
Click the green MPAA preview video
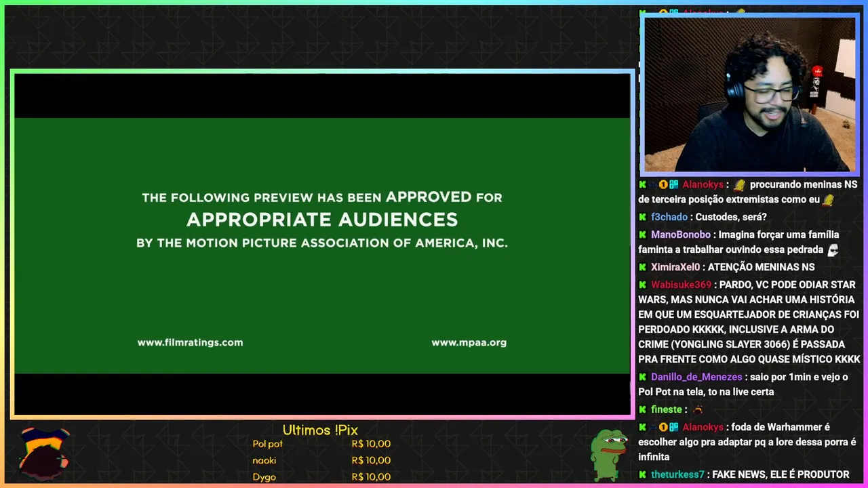pyautogui.click(x=322, y=245)
